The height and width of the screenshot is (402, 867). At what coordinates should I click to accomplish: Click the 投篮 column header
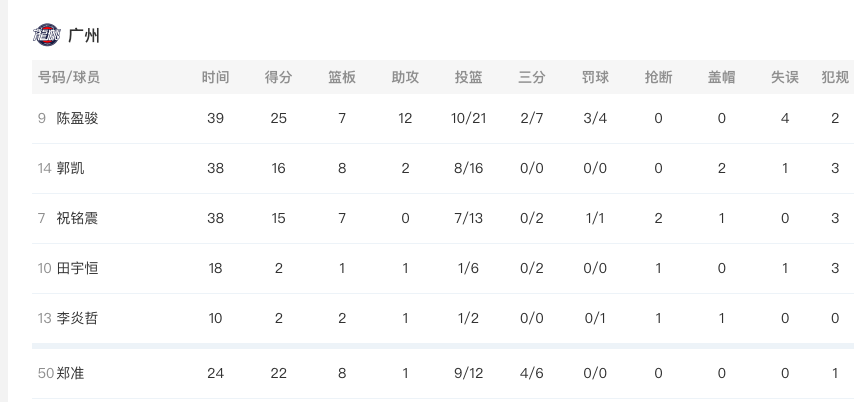point(468,77)
